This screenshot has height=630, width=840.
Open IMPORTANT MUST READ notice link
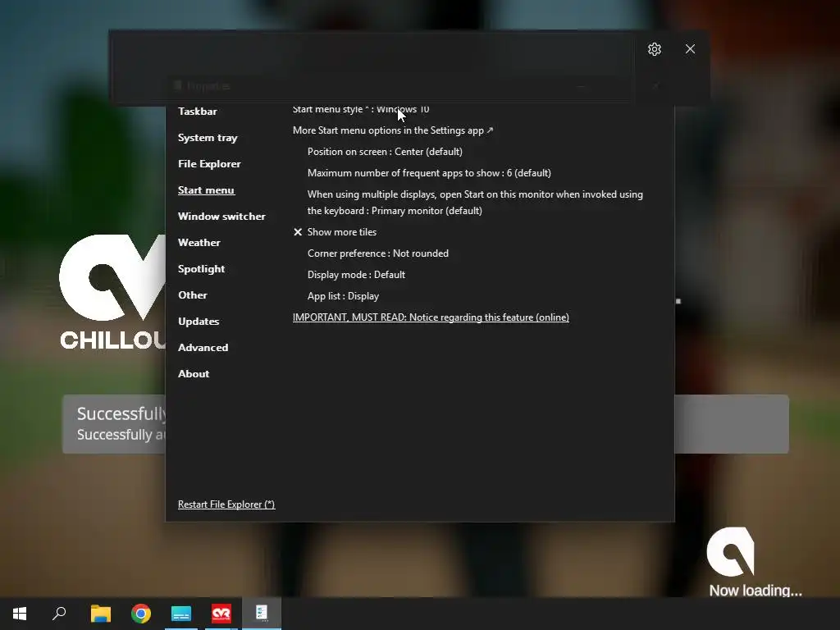click(x=431, y=317)
